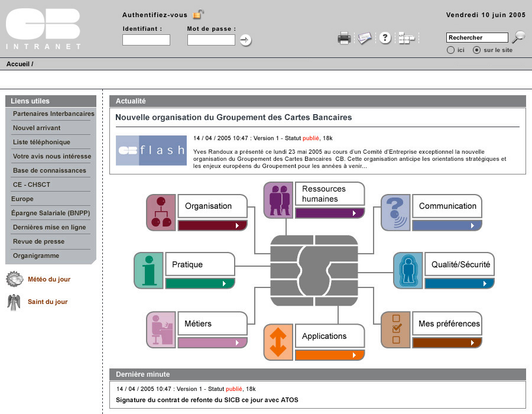Expand Pratique green arrow bar
The width and height of the screenshot is (532, 414).
(x=200, y=283)
